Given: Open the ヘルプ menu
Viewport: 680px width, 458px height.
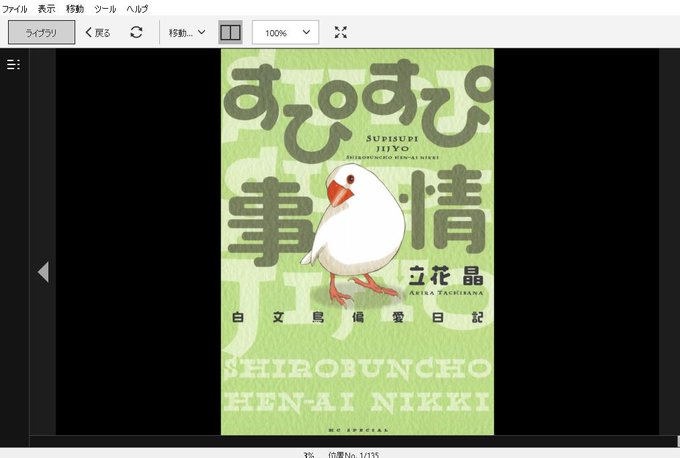Looking at the screenshot, I should (x=137, y=8).
